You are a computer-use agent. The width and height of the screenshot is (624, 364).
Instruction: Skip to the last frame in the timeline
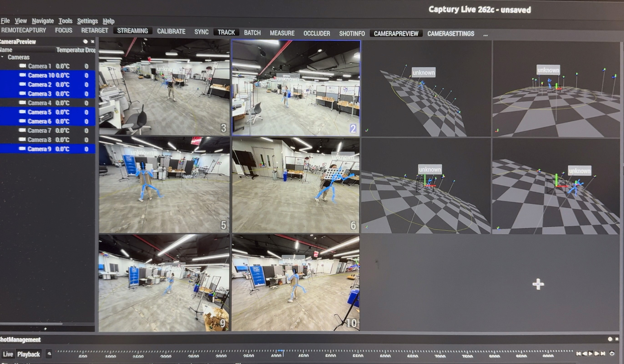pyautogui.click(x=603, y=354)
